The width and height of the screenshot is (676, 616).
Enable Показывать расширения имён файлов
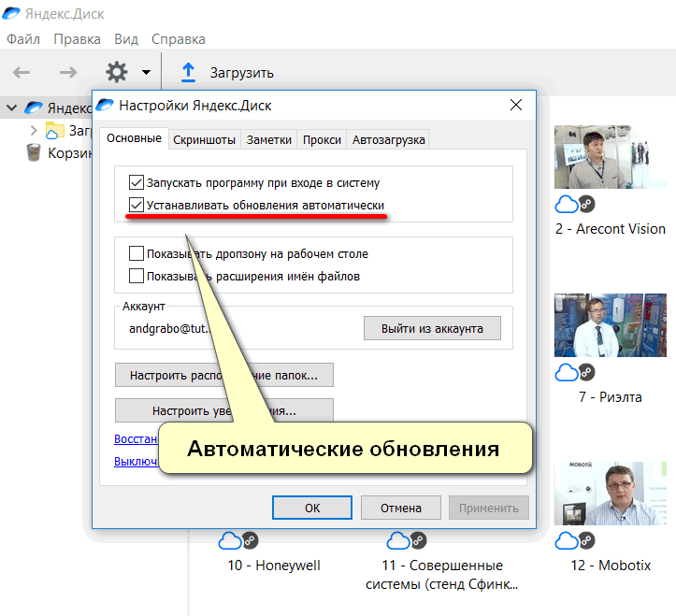[x=137, y=276]
